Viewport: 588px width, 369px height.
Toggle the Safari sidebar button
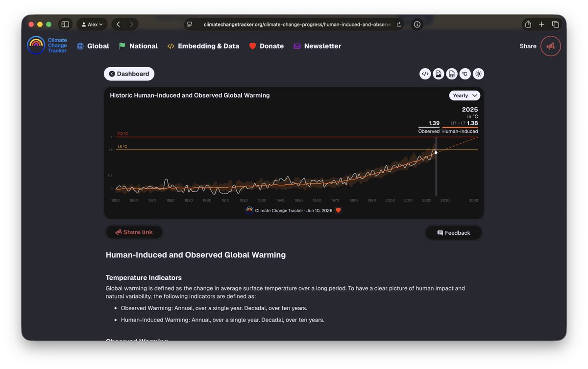click(65, 25)
